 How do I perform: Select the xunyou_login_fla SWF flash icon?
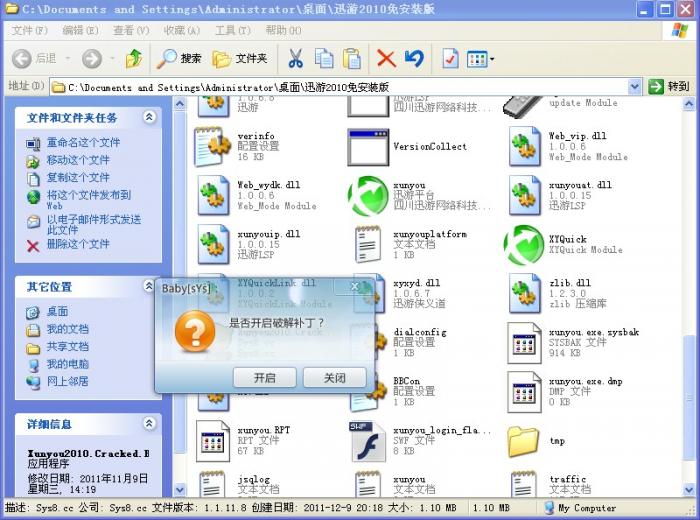point(368,441)
